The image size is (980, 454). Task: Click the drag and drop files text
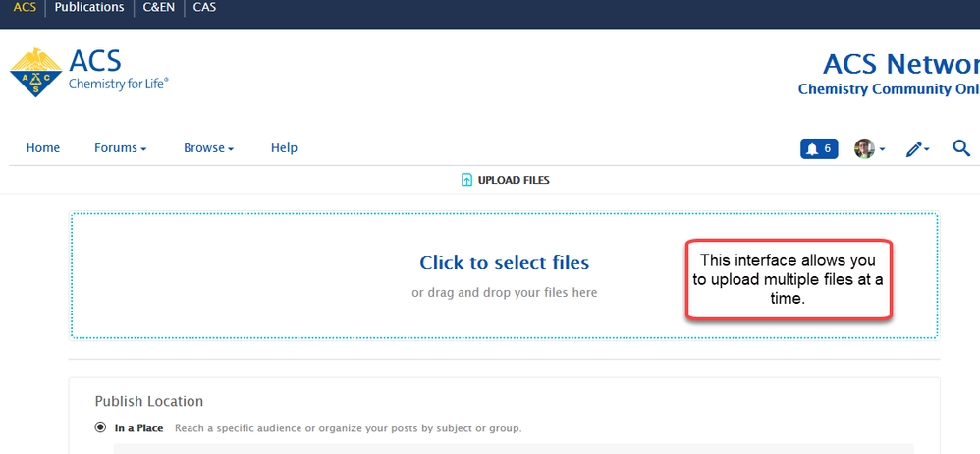click(504, 292)
